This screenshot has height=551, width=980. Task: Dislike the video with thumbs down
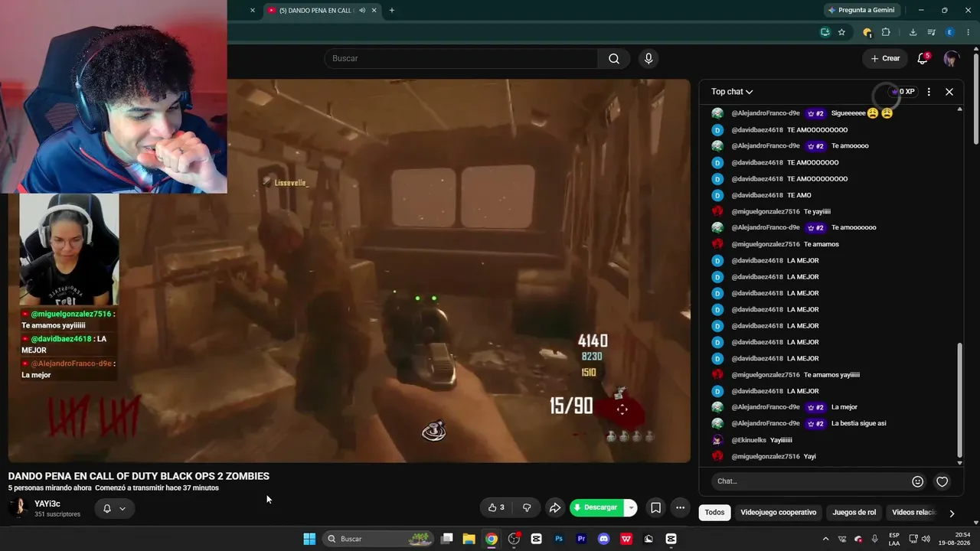pyautogui.click(x=527, y=507)
